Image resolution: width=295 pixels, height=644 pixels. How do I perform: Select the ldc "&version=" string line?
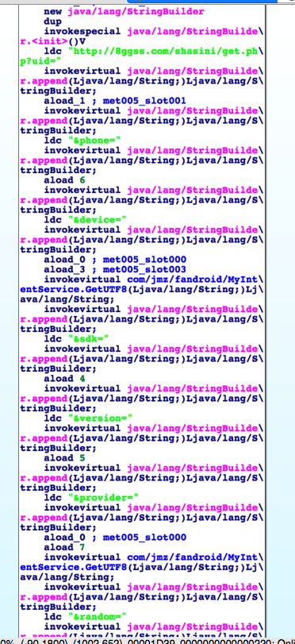(x=88, y=418)
